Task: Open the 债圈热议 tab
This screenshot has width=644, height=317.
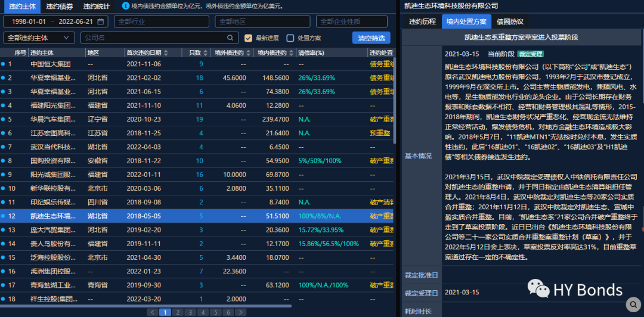Action: pyautogui.click(x=510, y=22)
